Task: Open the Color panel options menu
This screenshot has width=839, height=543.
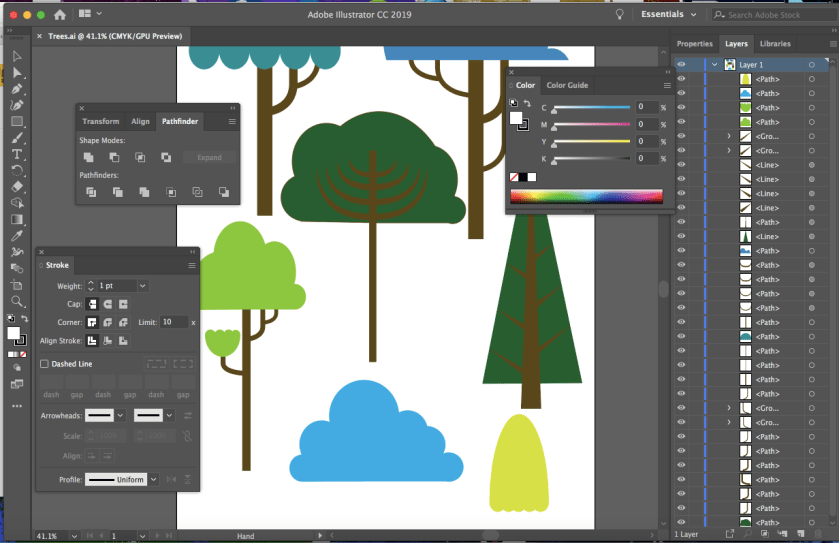Action: (667, 86)
